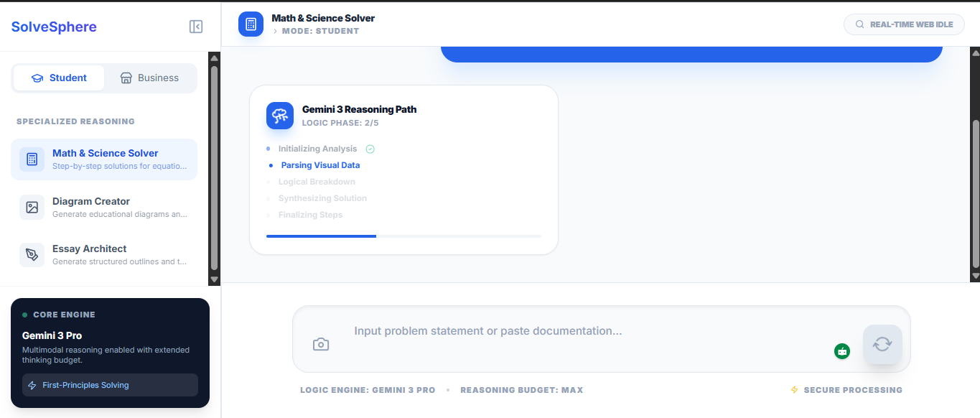Click chat area scrollbar down arrow
This screenshot has width=980, height=418.
[x=975, y=276]
